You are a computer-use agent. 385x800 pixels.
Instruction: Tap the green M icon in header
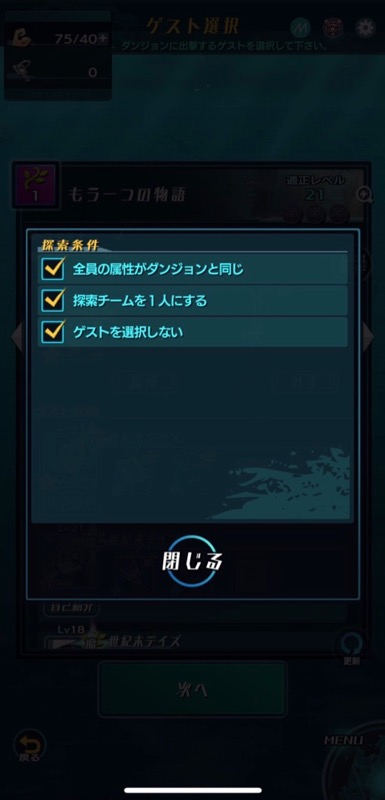click(x=301, y=28)
